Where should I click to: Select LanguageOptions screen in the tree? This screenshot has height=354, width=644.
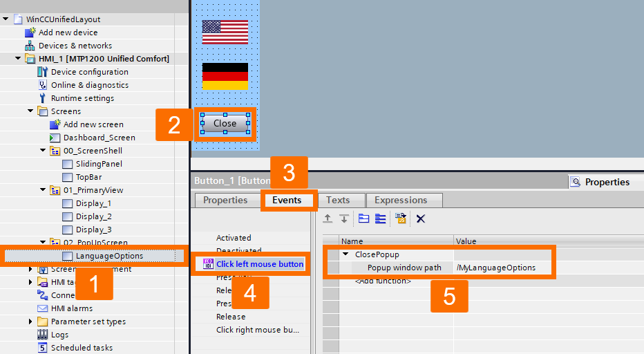(109, 256)
